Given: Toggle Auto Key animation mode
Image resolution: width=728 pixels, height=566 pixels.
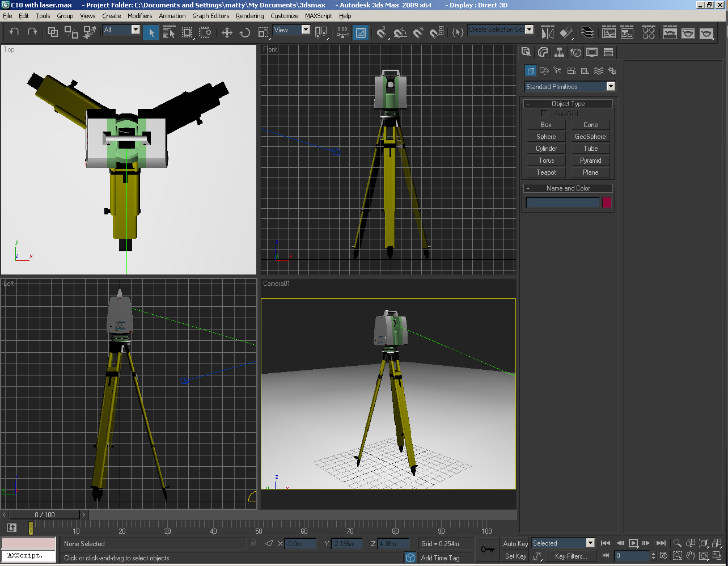Looking at the screenshot, I should 515,544.
